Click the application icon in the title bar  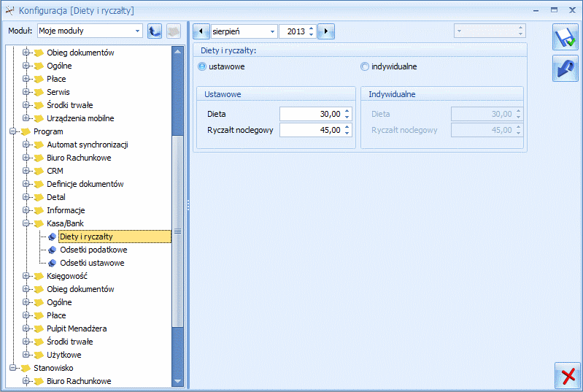tap(10, 10)
